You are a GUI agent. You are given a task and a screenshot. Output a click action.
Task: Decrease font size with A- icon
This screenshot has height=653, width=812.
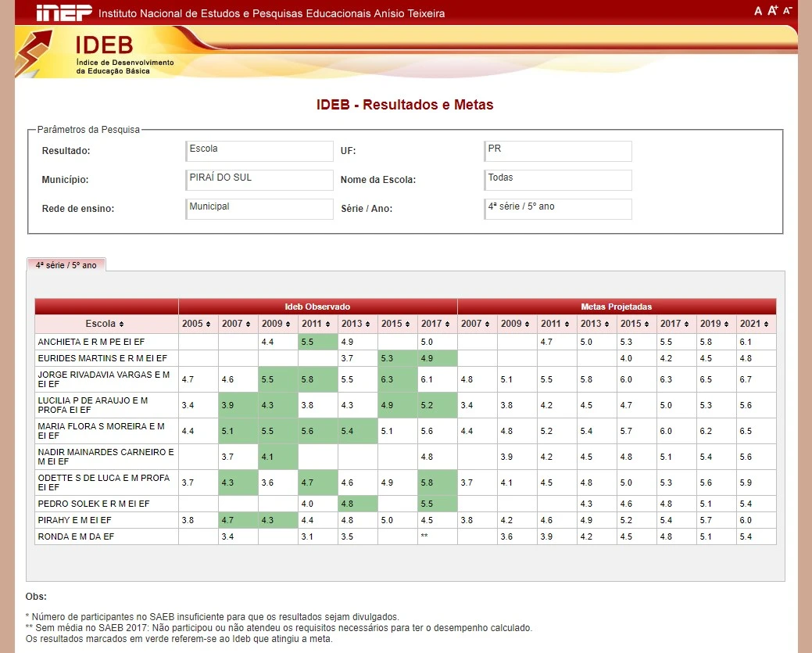[788, 11]
